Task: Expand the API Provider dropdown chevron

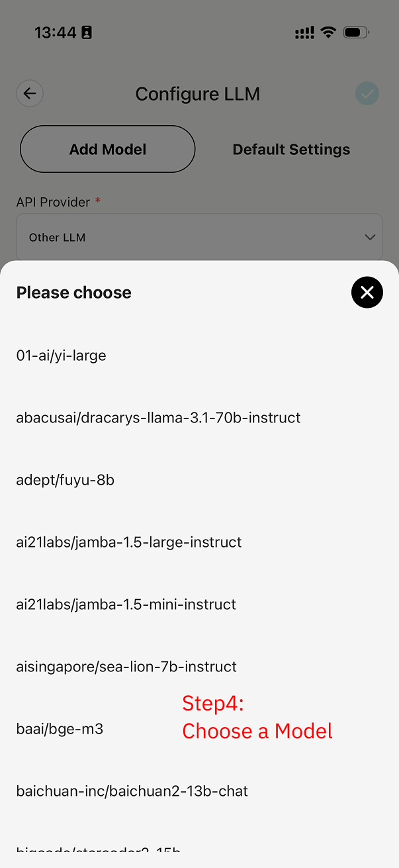Action: point(370,237)
